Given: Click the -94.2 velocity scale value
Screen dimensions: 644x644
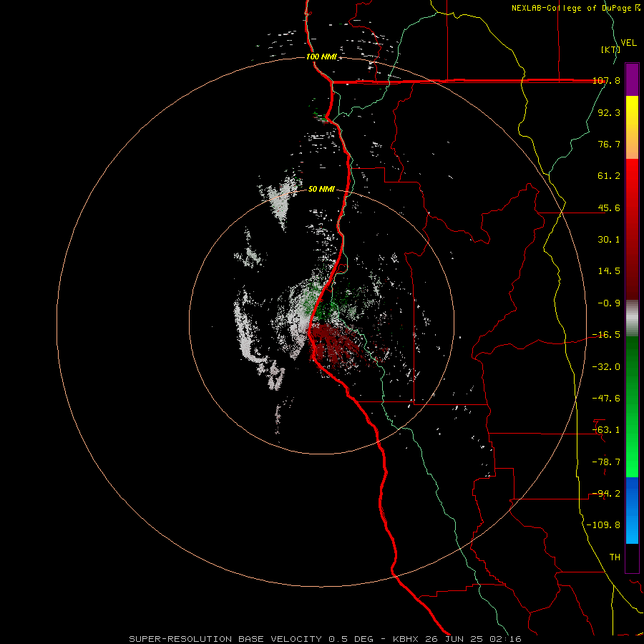Looking at the screenshot, I should click(606, 494).
